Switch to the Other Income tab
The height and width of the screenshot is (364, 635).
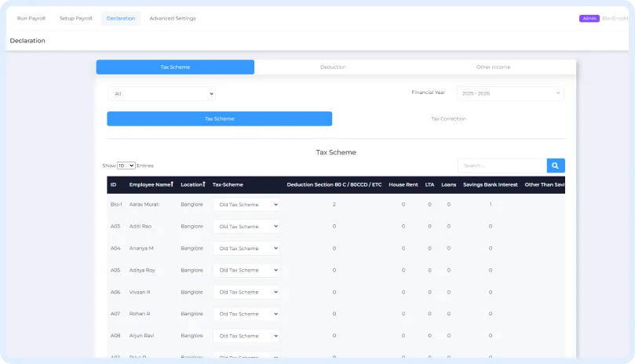[493, 67]
